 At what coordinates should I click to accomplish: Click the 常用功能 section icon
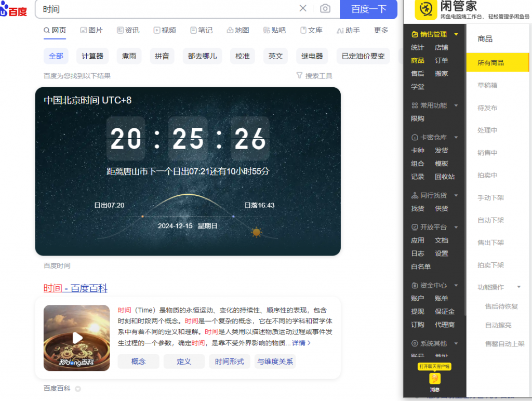coord(415,105)
